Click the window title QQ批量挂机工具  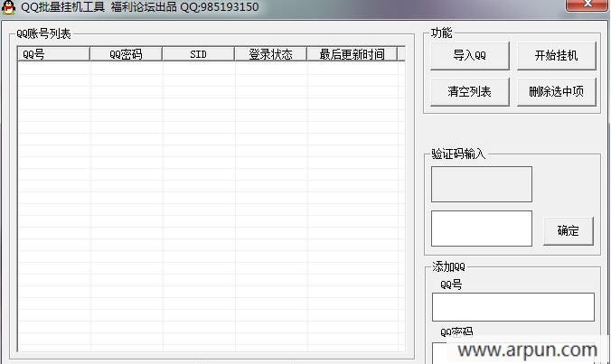62,6
